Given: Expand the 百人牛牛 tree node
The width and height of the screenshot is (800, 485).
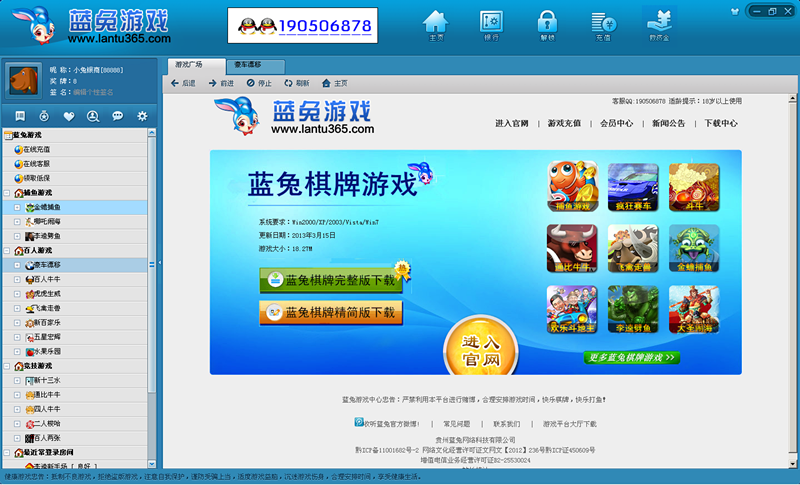Looking at the screenshot, I should [17, 279].
